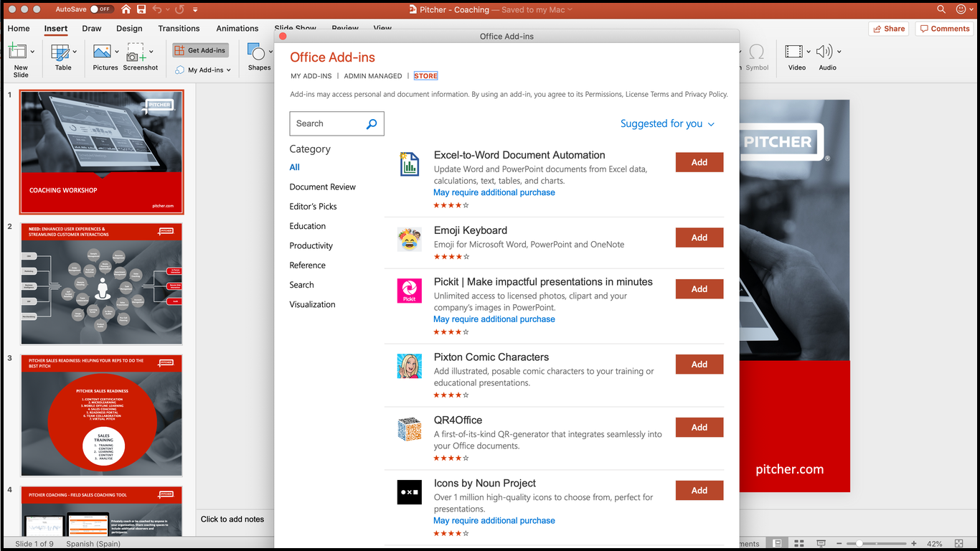Expand the New Slide dropdown arrow
This screenshot has width=980, height=551.
click(x=32, y=52)
